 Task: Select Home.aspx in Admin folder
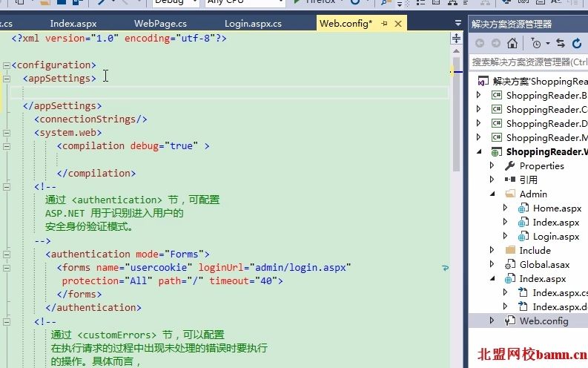click(x=557, y=208)
